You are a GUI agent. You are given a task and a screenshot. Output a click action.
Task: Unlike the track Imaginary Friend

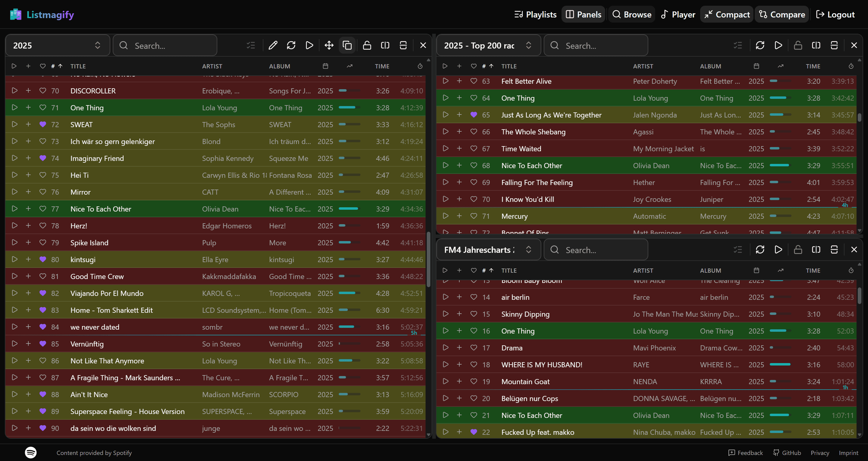[x=42, y=158]
